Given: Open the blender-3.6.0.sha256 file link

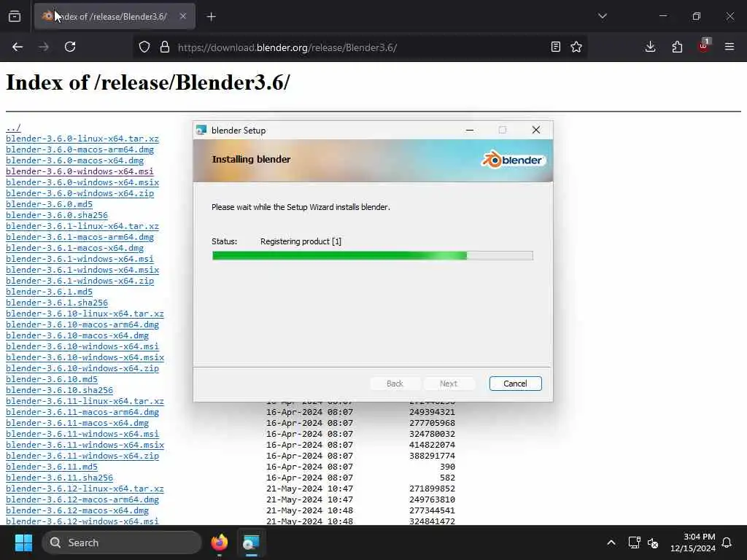Looking at the screenshot, I should click(57, 215).
